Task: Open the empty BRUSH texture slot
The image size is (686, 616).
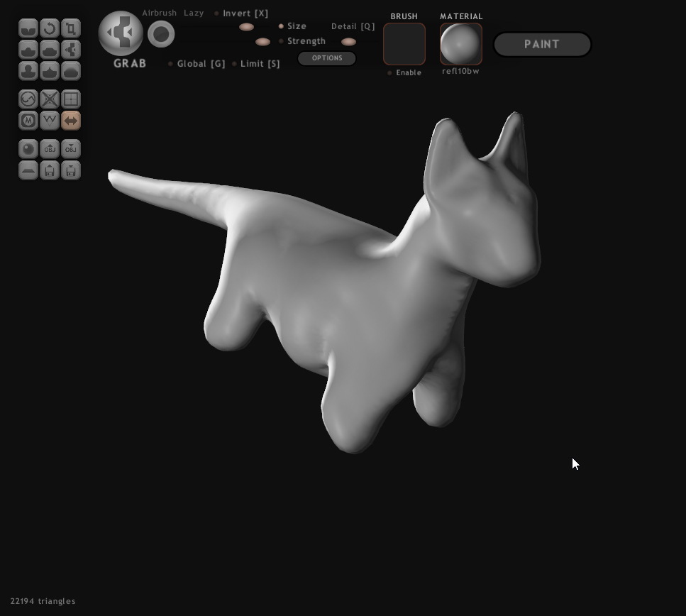Action: [x=404, y=44]
